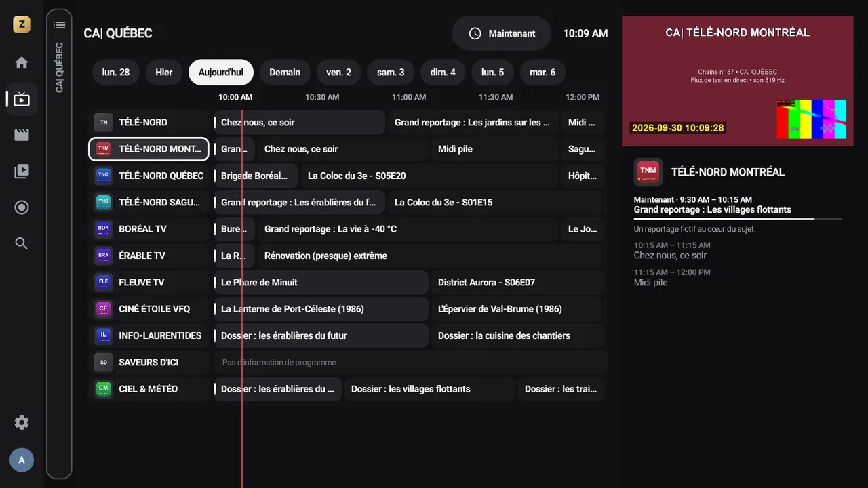The image size is (868, 488).
Task: Open the Series video library icon
Action: (x=22, y=171)
